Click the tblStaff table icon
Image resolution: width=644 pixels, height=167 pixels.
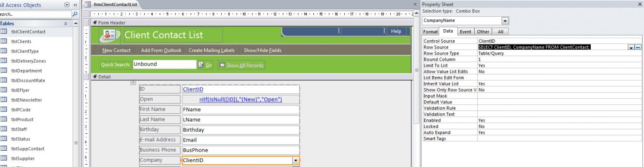click(x=4, y=129)
